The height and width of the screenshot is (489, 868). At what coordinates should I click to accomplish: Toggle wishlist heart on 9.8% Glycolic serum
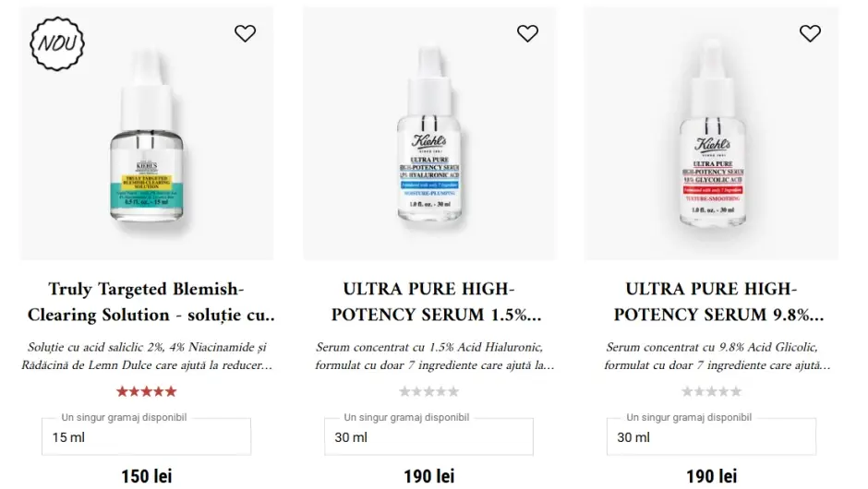pyautogui.click(x=810, y=34)
